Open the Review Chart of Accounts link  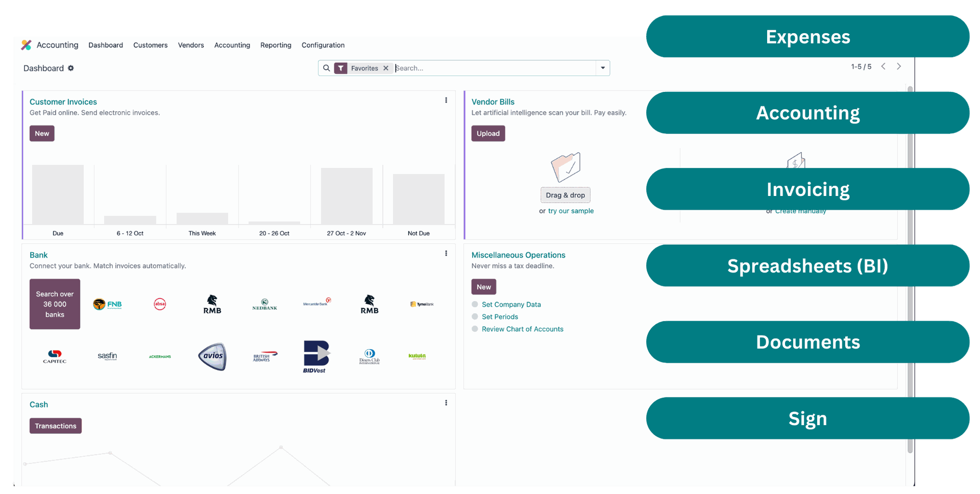(523, 329)
